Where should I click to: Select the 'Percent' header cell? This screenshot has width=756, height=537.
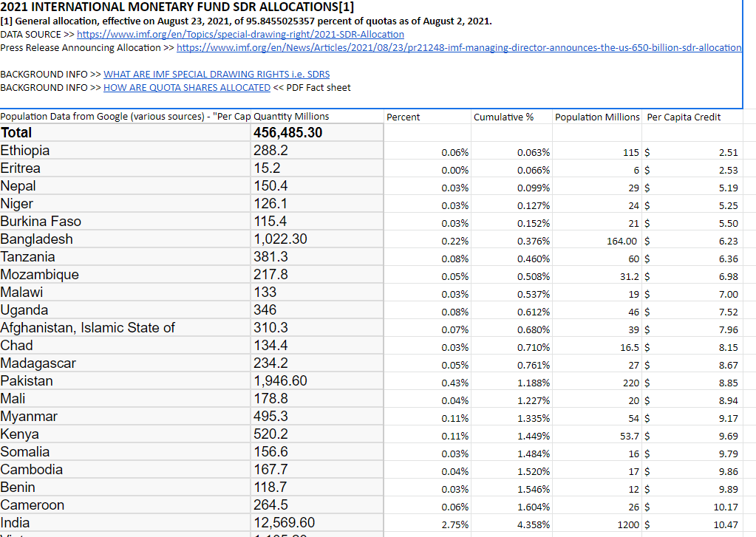coord(427,117)
